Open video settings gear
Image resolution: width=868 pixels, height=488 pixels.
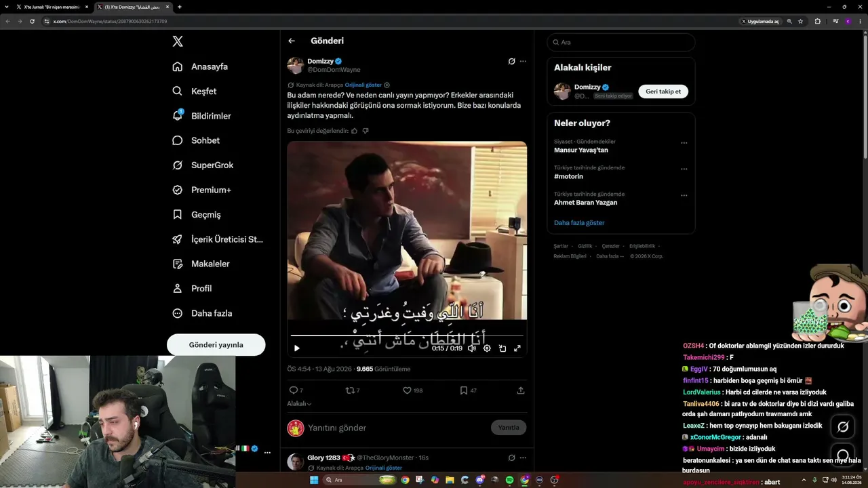point(487,348)
